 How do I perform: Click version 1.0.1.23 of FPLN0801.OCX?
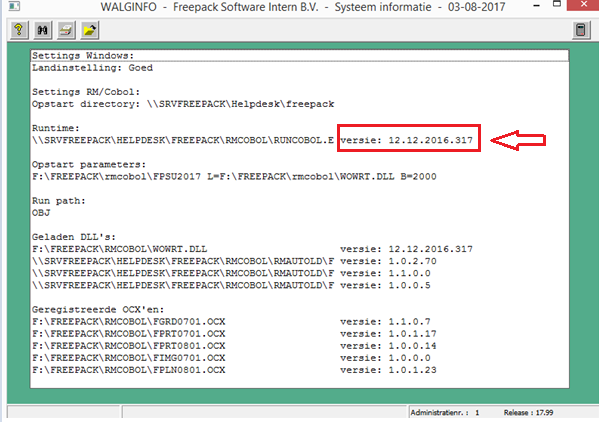pyautogui.click(x=412, y=370)
